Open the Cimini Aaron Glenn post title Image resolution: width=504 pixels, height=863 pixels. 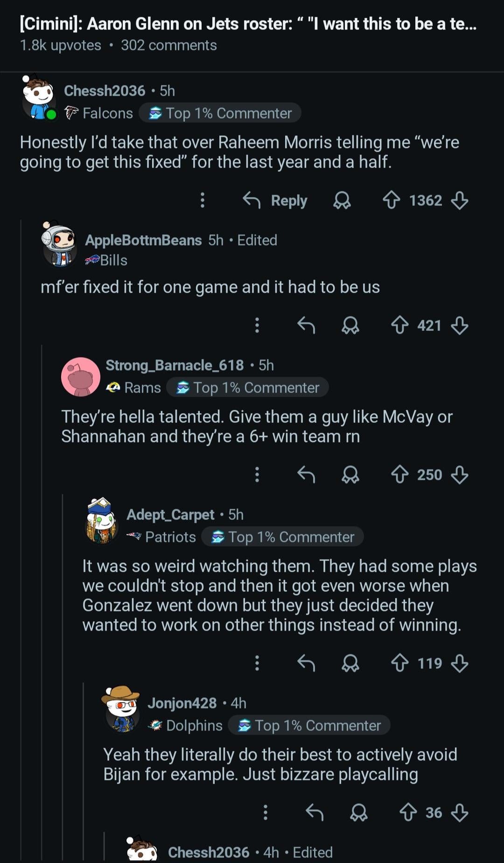pyautogui.click(x=248, y=24)
